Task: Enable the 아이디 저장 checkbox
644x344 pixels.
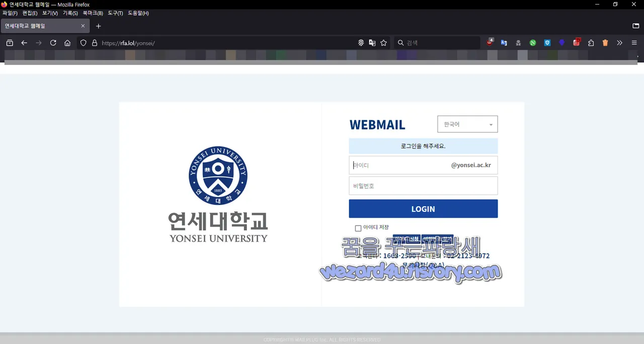Action: click(x=358, y=228)
